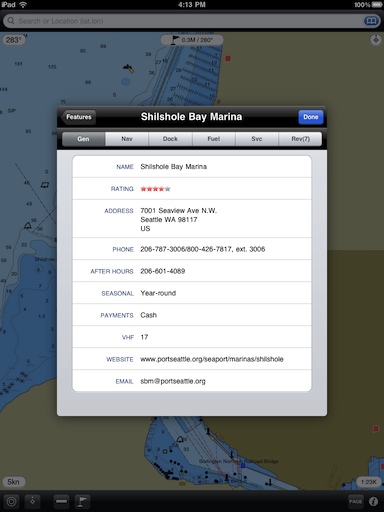This screenshot has height=512, width=384.
Task: Open the Rev(7) reviews tab
Action: 300,139
